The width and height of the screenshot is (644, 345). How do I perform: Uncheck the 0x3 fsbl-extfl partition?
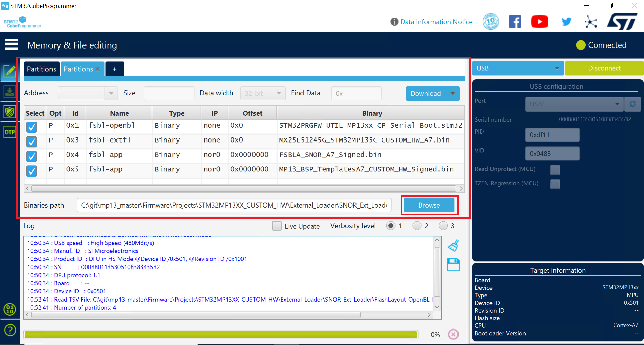pos(32,142)
